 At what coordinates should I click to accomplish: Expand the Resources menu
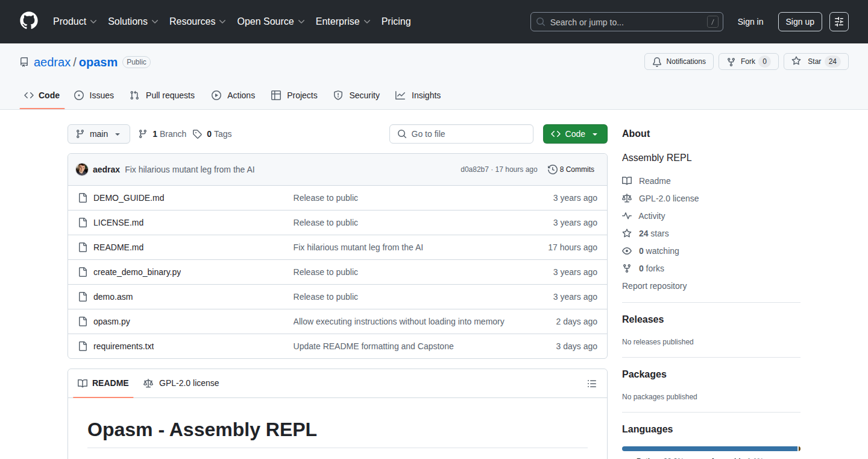197,21
